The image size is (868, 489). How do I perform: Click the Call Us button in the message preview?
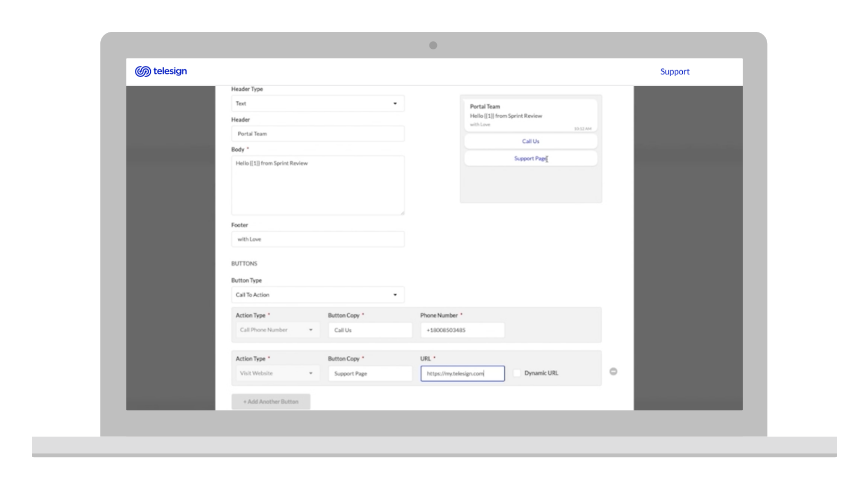530,141
